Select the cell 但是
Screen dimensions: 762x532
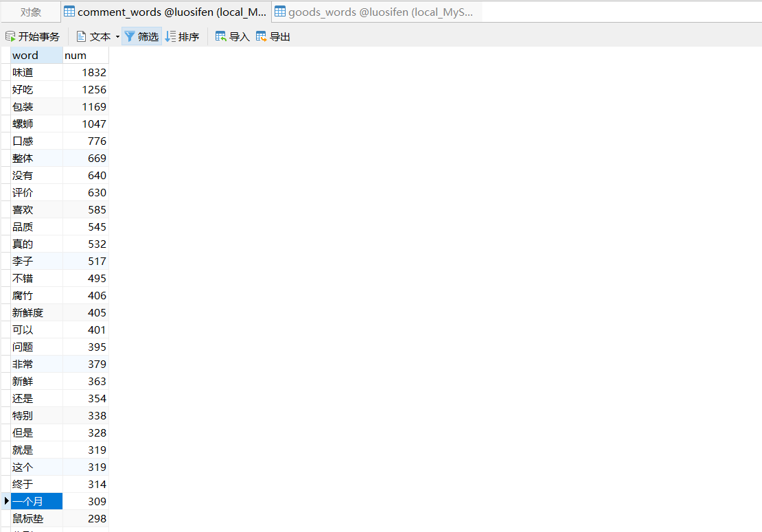(x=36, y=433)
